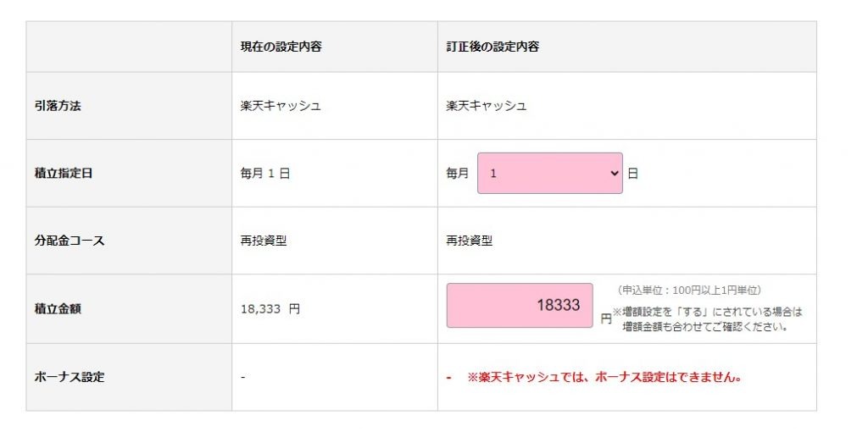868x432 pixels.
Task: Click the chevron arrow on day selector
Action: [x=615, y=173]
